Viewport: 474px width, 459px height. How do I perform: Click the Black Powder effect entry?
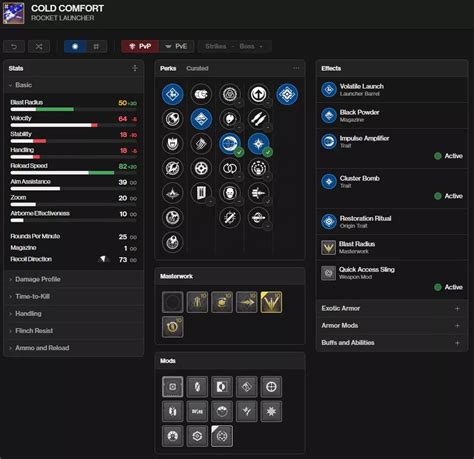pos(392,116)
